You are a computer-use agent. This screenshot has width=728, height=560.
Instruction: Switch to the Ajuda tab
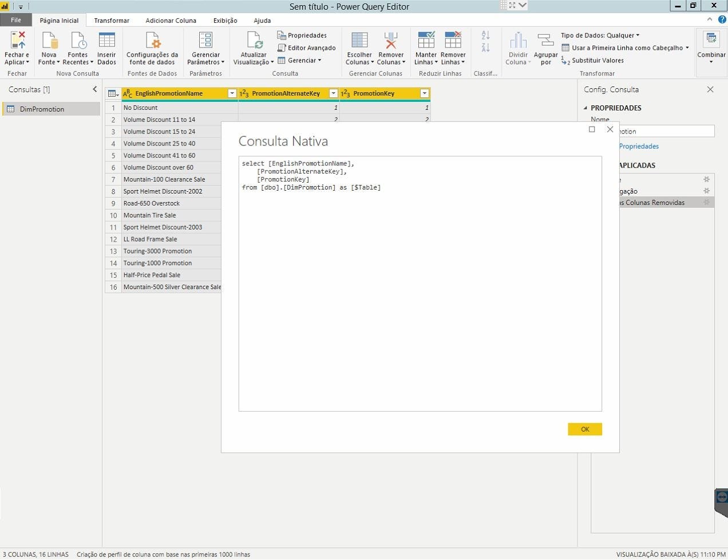(262, 21)
